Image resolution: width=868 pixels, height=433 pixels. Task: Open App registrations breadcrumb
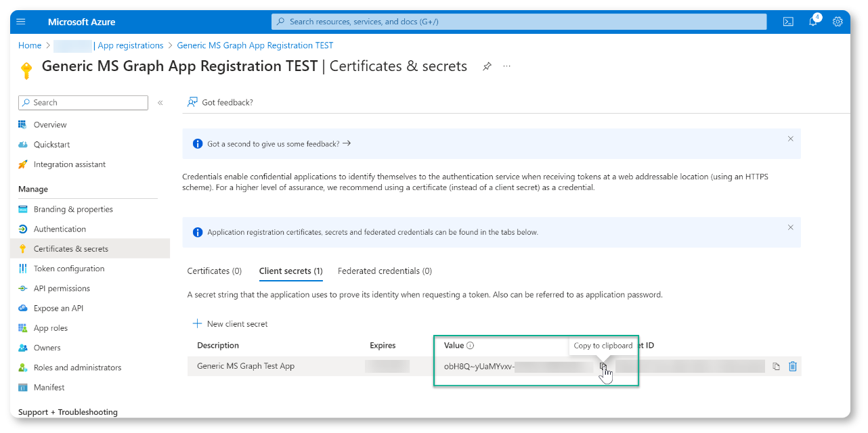point(131,45)
